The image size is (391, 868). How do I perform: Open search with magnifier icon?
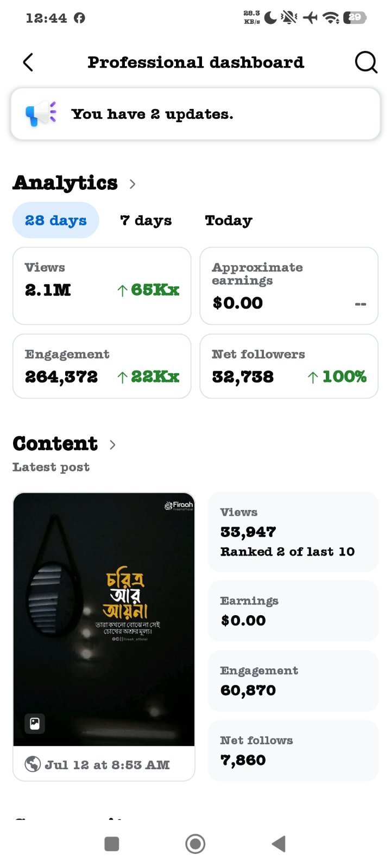point(366,62)
